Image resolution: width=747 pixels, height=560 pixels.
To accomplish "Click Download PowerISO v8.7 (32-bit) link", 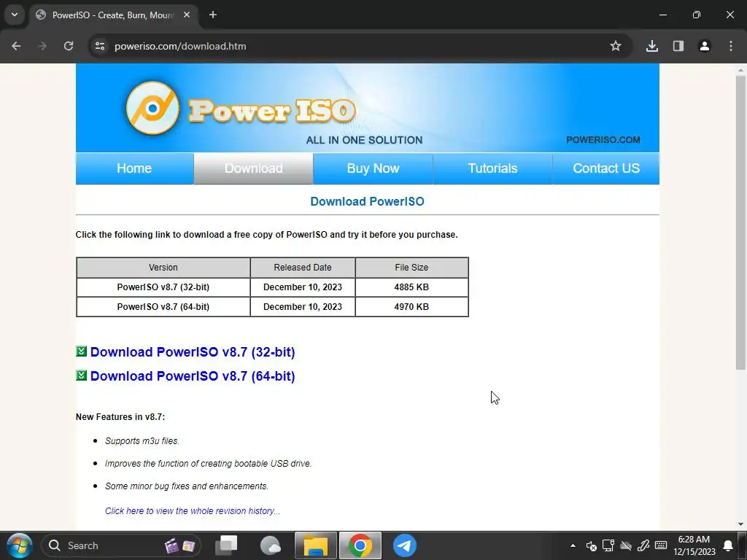I will 193,352.
